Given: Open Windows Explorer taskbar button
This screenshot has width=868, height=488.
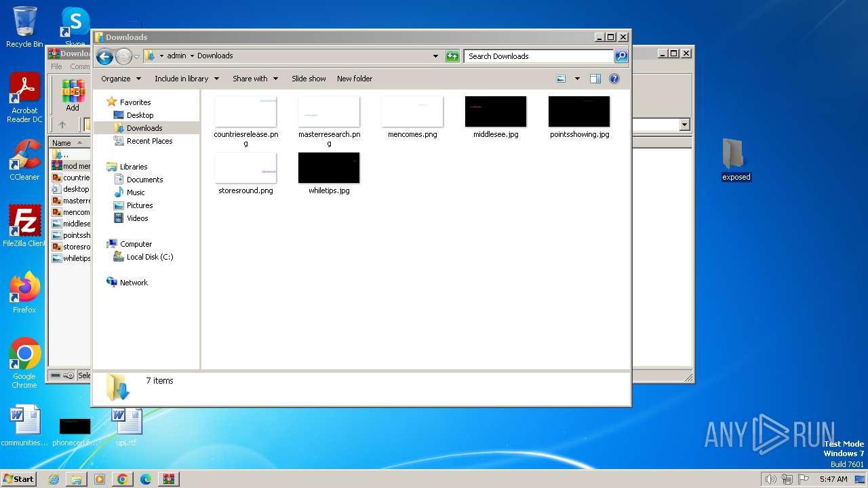Looking at the screenshot, I should (77, 479).
